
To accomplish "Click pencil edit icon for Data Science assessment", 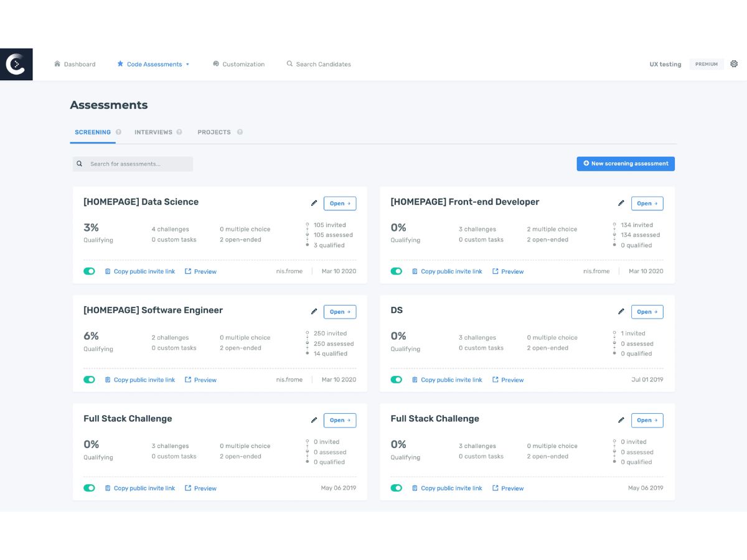I will (x=314, y=203).
